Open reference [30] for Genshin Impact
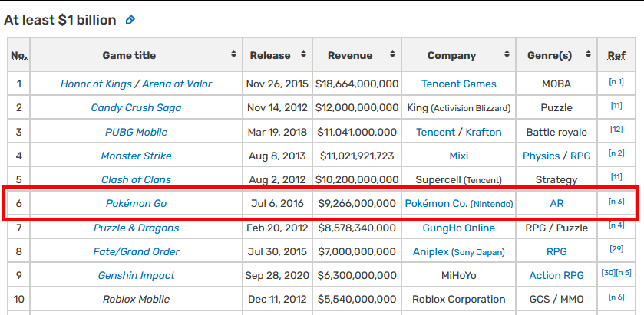644x315 pixels. click(x=607, y=273)
